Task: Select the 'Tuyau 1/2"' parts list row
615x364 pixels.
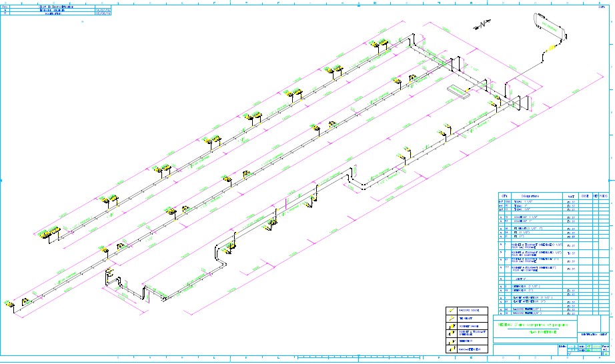Action: click(554, 209)
